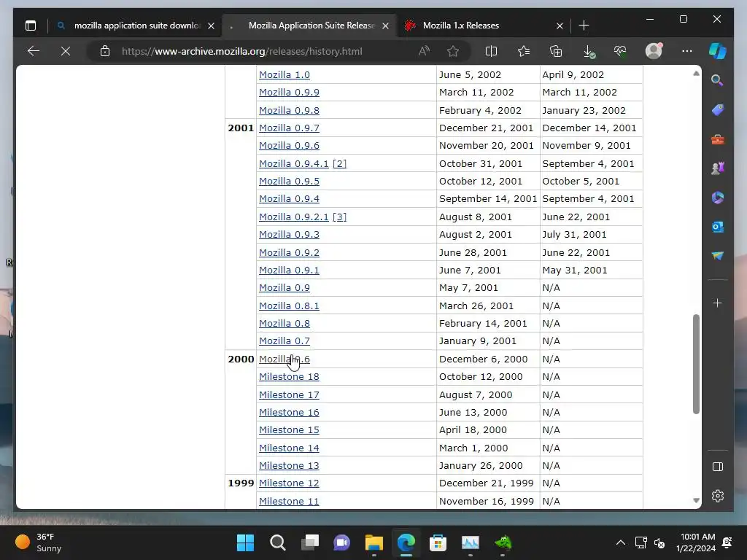The image size is (747, 560).
Task: Click the page scrollbar thumb
Action: click(696, 365)
